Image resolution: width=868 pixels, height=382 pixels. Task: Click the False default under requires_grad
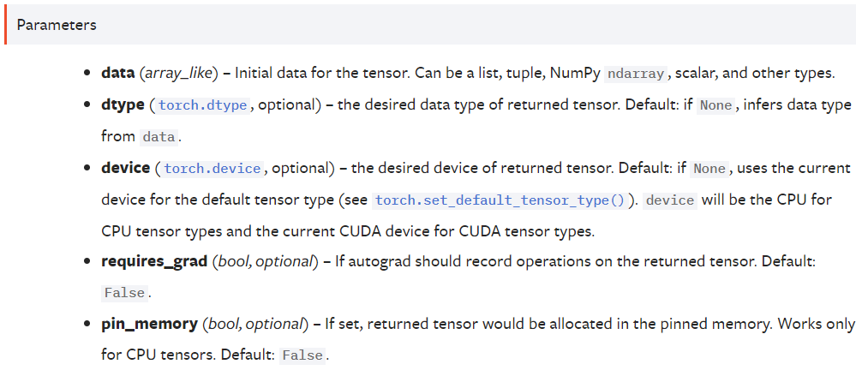coord(124,294)
